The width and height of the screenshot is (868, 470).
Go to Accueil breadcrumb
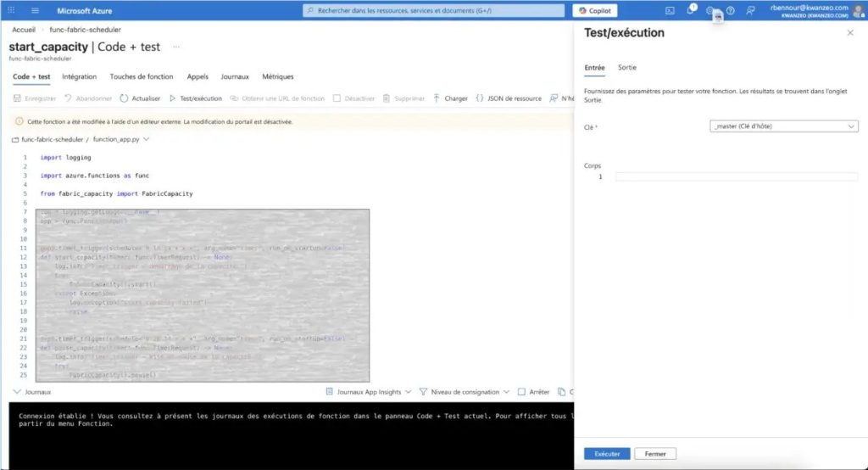[24, 30]
